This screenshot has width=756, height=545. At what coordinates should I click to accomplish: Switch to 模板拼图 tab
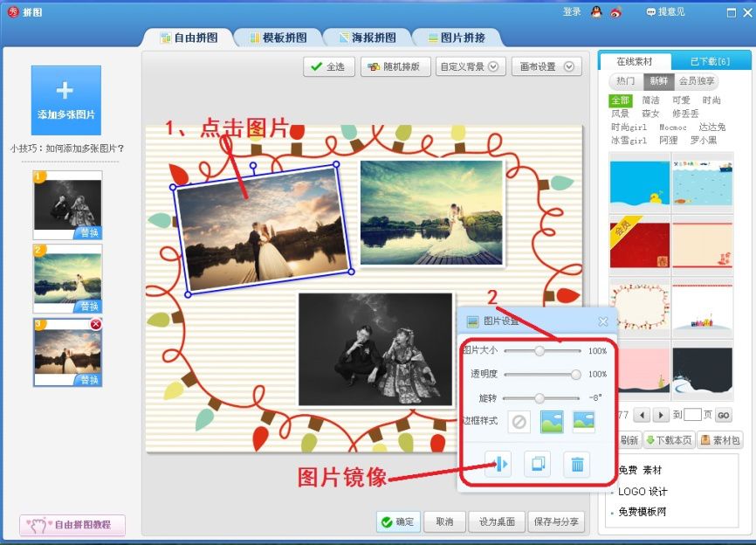click(x=278, y=38)
